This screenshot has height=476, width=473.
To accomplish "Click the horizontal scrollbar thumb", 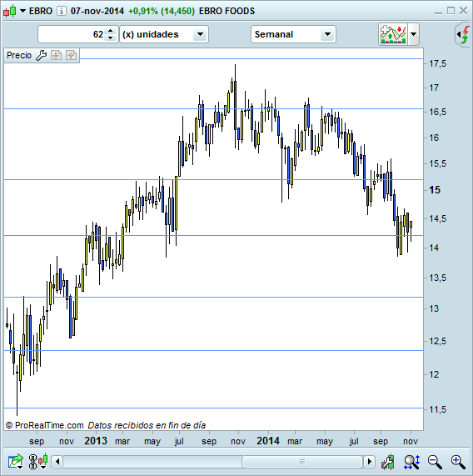I will [302, 462].
